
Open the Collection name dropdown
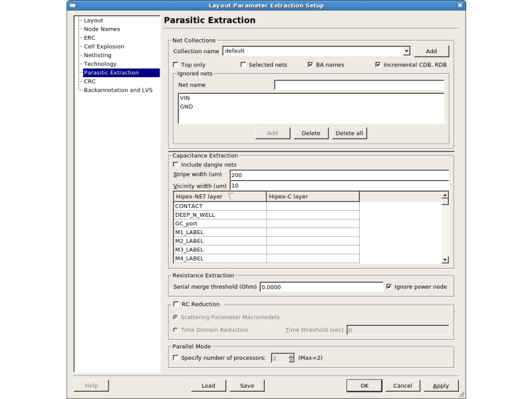pyautogui.click(x=406, y=51)
